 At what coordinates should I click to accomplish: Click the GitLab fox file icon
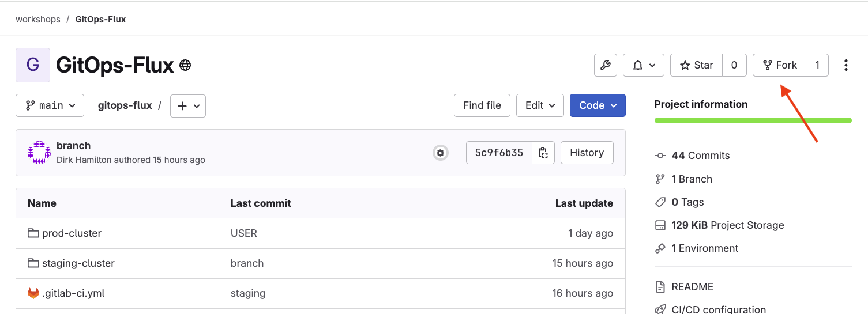pyautogui.click(x=33, y=293)
